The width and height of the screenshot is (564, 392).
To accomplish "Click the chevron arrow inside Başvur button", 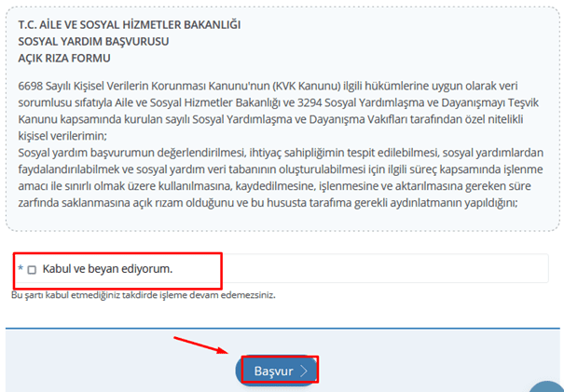I will click(x=304, y=371).
